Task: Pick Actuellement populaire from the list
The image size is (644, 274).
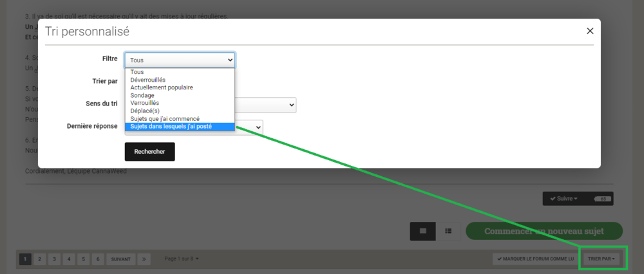Action: click(x=180, y=87)
